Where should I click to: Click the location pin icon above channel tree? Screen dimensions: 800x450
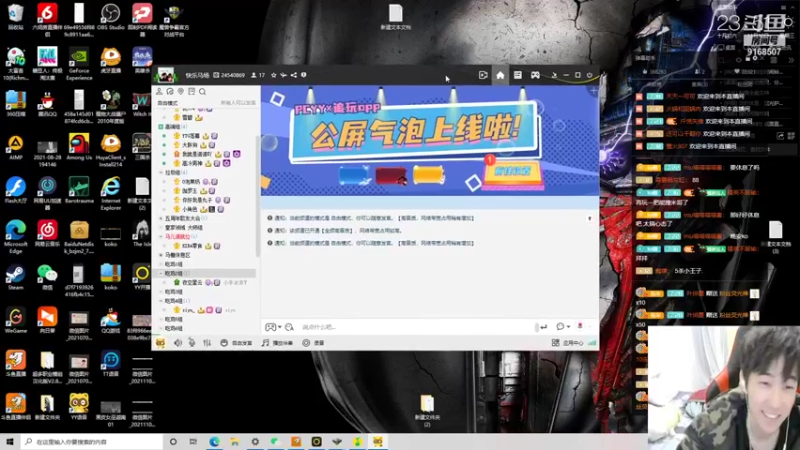pyautogui.click(x=181, y=92)
